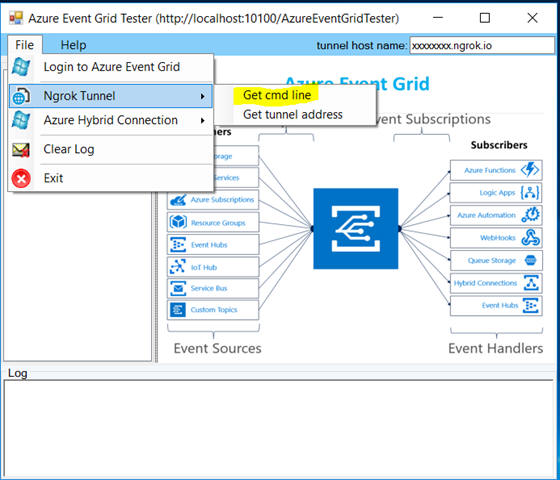The image size is (560, 480).
Task: Click the Event Sources caption
Action: [218, 348]
